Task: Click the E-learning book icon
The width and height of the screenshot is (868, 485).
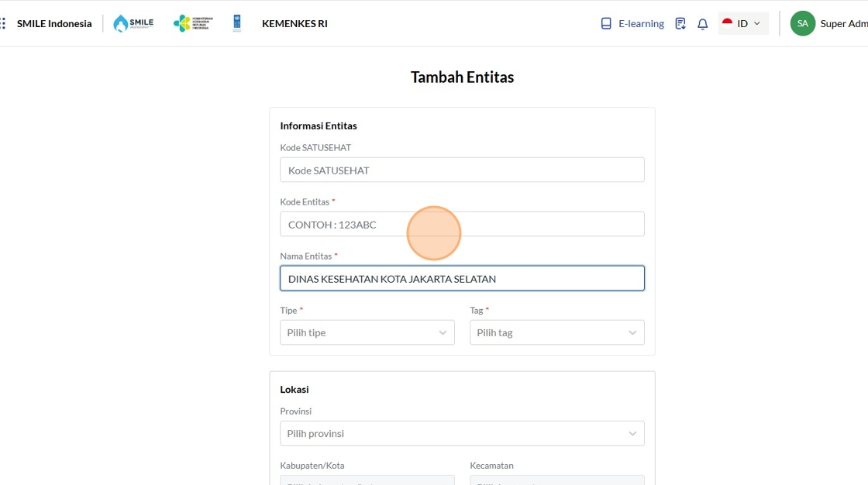Action: tap(606, 23)
